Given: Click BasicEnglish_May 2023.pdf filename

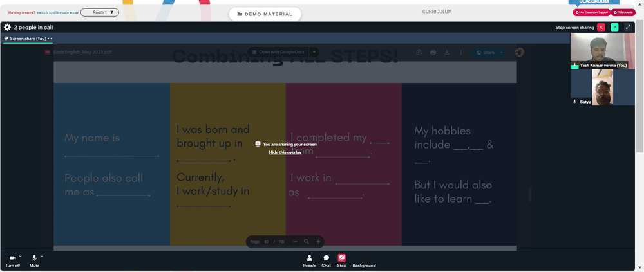Looking at the screenshot, I should [x=82, y=52].
